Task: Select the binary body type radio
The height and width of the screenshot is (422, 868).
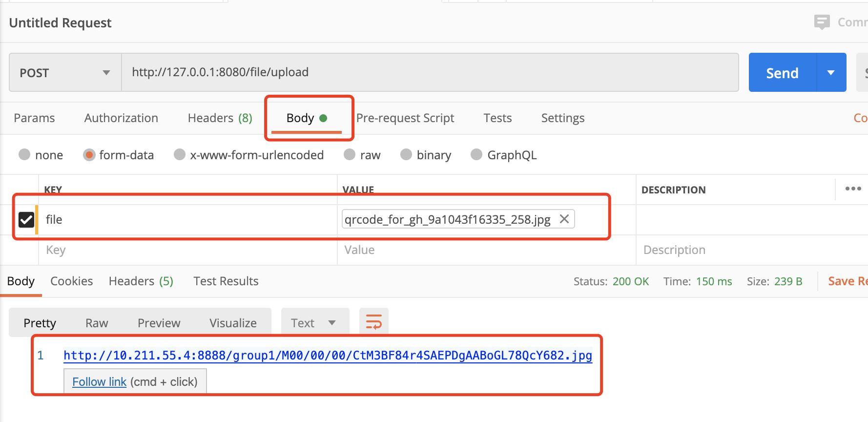Action: [x=406, y=155]
